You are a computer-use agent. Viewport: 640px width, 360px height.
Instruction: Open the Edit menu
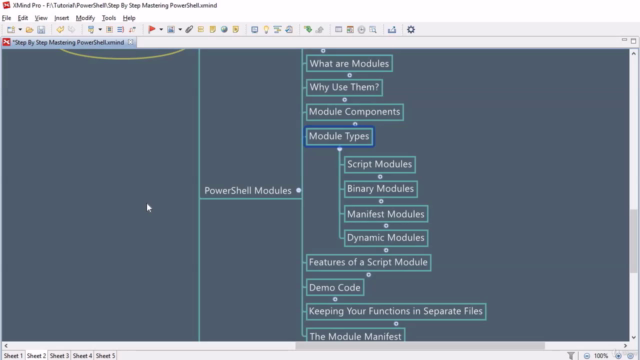coord(23,18)
